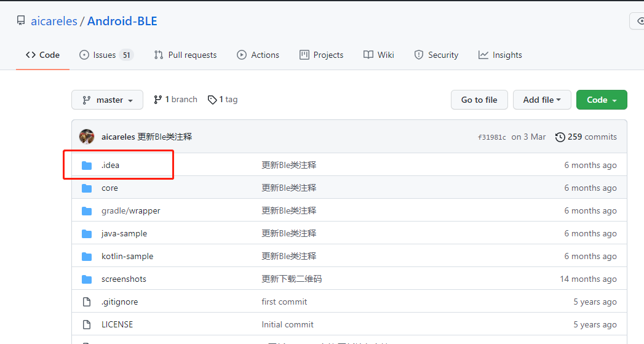This screenshot has height=344, width=644.
Task: Open the commit message in java-sample row
Action: coord(288,233)
